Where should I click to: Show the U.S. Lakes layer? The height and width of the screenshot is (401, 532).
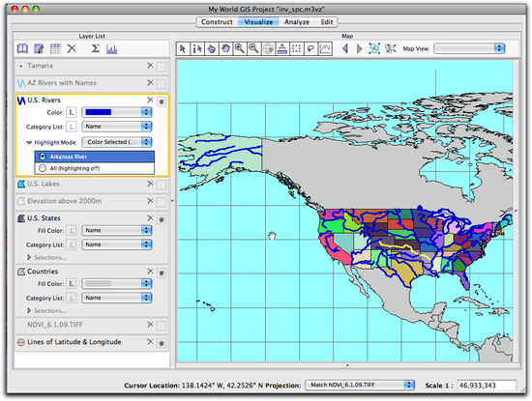click(x=162, y=185)
